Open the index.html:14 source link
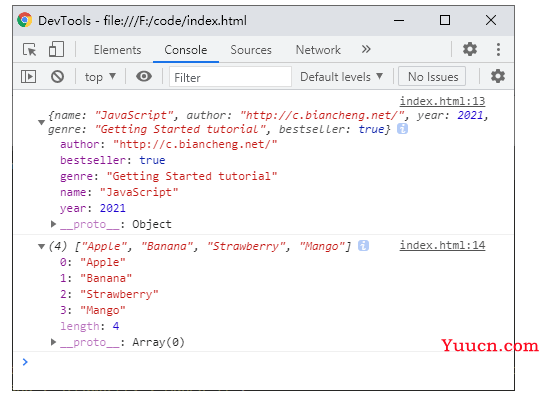Screen dimensions: 551x400 [442, 245]
